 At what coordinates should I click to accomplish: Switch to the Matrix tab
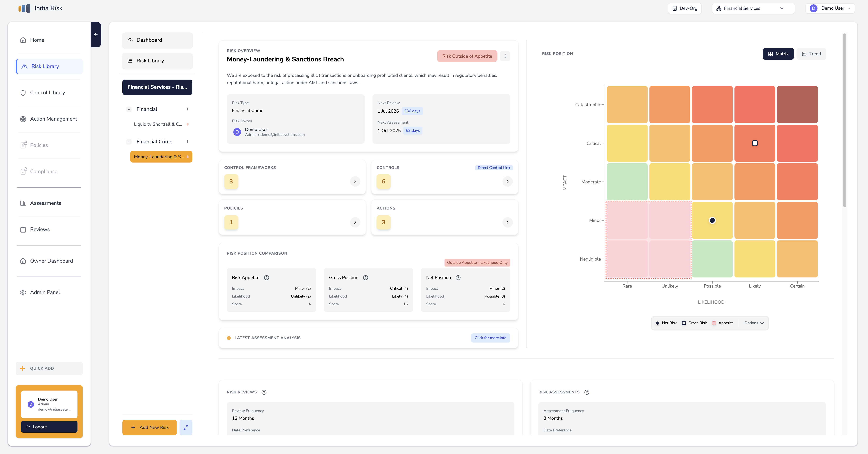778,54
